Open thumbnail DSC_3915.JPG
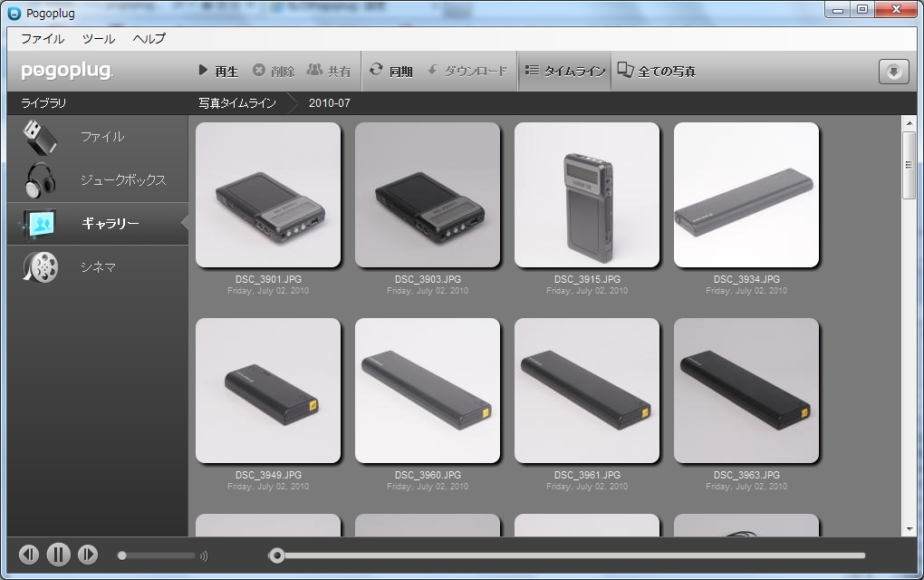The width and height of the screenshot is (924, 580). [587, 195]
